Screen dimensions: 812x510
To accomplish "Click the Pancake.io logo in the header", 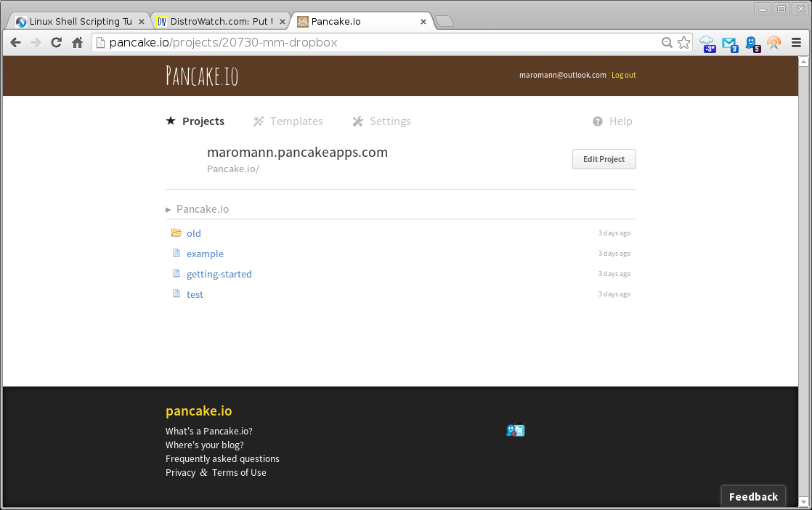I will 202,76.
